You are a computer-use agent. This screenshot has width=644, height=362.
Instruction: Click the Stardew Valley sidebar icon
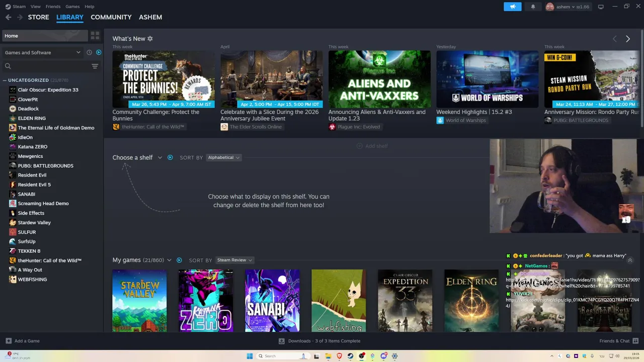[x=13, y=222]
